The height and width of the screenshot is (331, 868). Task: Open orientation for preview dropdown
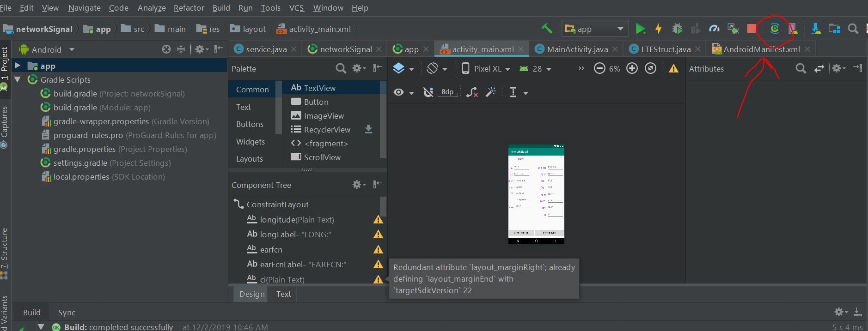point(437,68)
